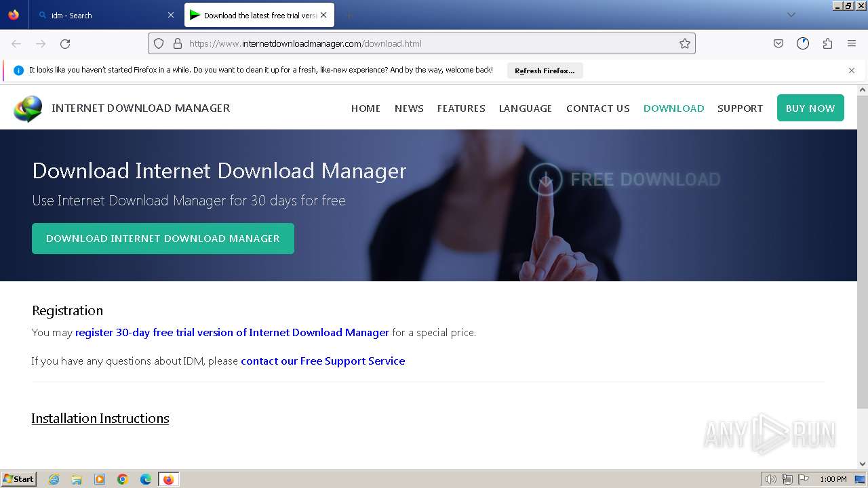
Task: Go back with the browser back arrow
Action: [x=16, y=43]
